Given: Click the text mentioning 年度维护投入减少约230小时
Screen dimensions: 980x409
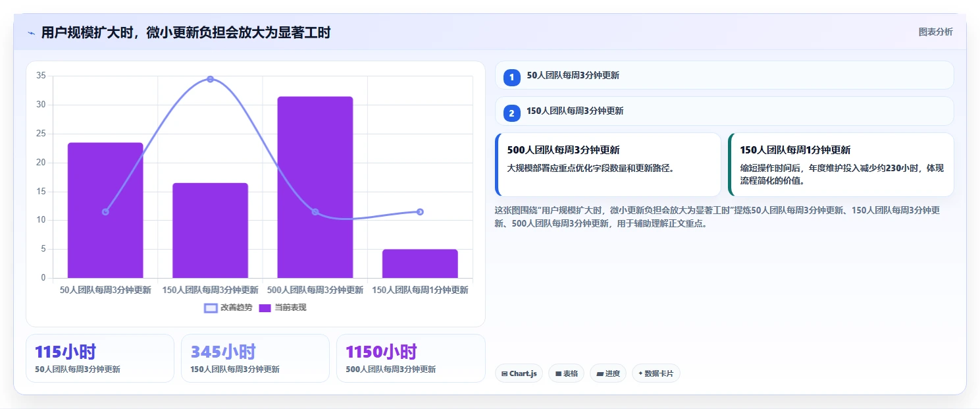Looking at the screenshot, I should click(842, 174).
